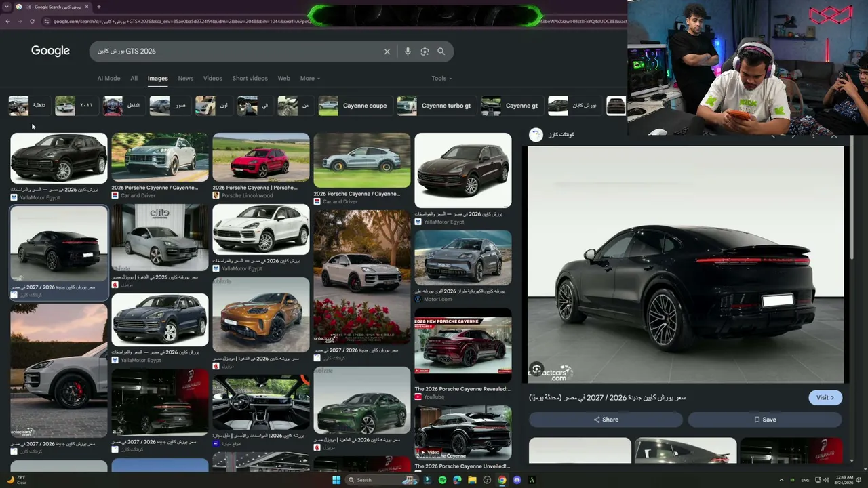This screenshot has width=868, height=488.
Task: Save the previewed image
Action: point(765,420)
